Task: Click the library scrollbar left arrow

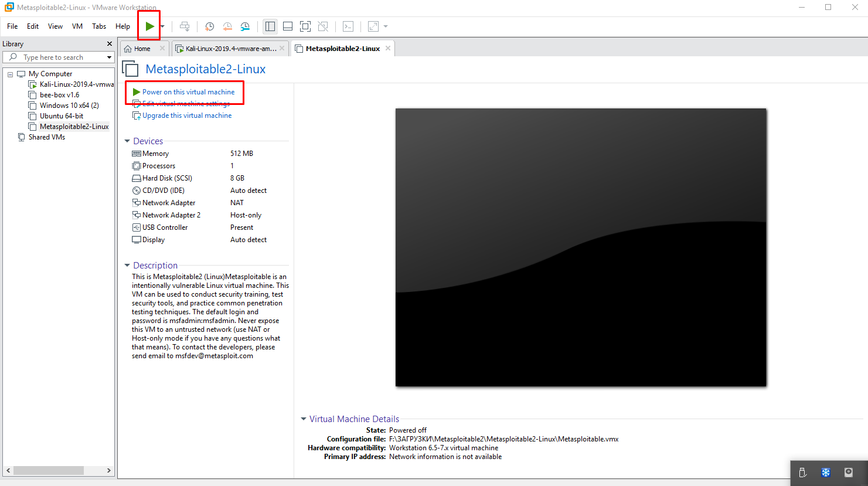Action: (x=8, y=470)
